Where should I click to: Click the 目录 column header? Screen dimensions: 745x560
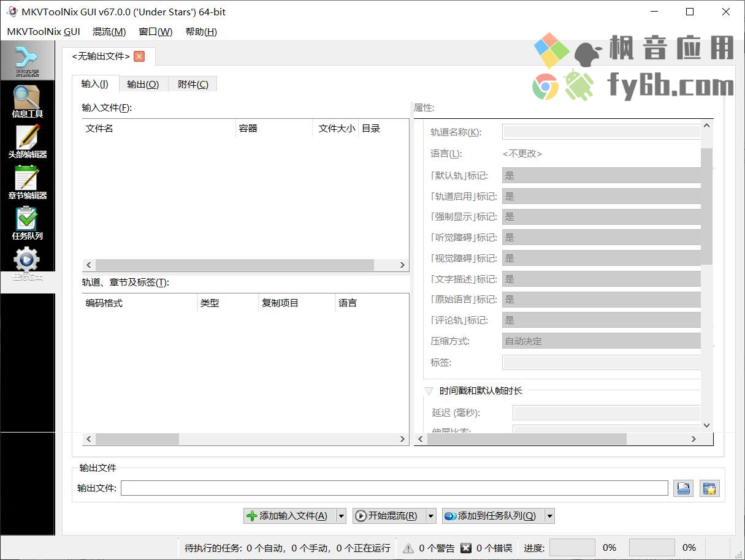click(x=383, y=129)
